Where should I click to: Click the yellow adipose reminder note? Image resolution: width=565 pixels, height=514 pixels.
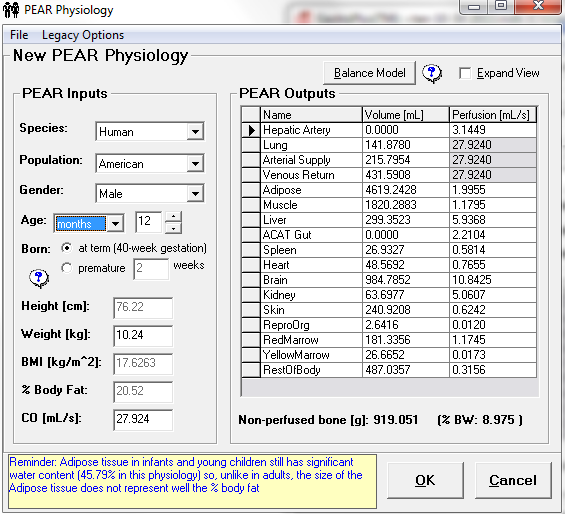(192, 482)
